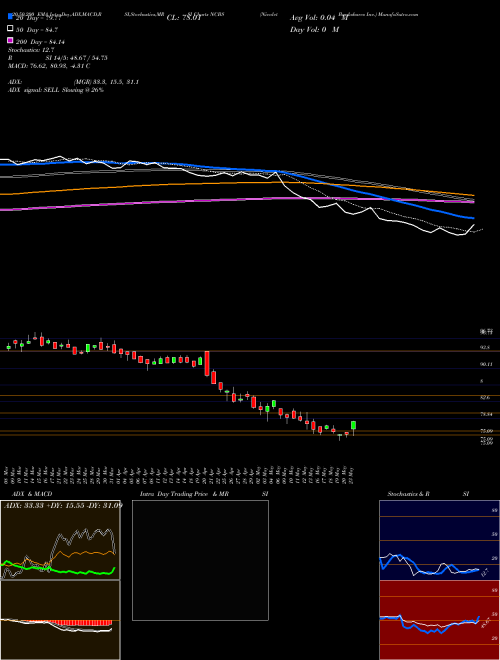The image size is (500, 660).
Task: Click the 'Stochastics & R' panel title
Action: 408,494
